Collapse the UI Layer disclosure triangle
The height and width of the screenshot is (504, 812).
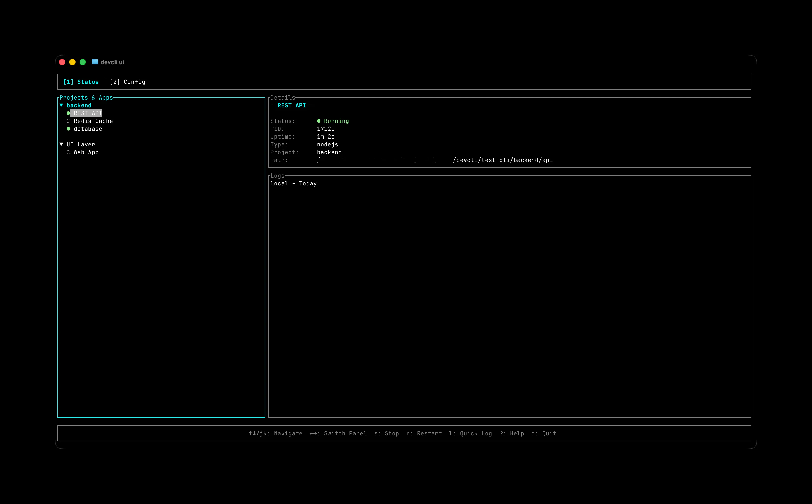61,144
